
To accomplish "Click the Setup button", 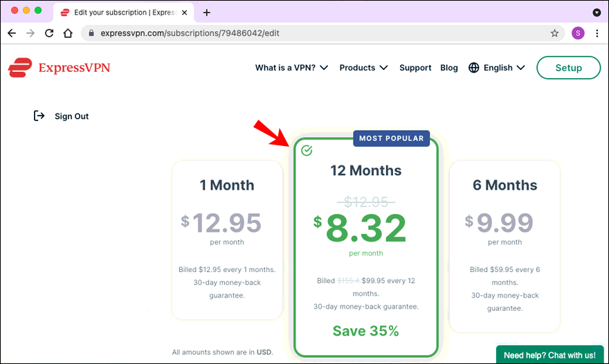I will pos(568,68).
